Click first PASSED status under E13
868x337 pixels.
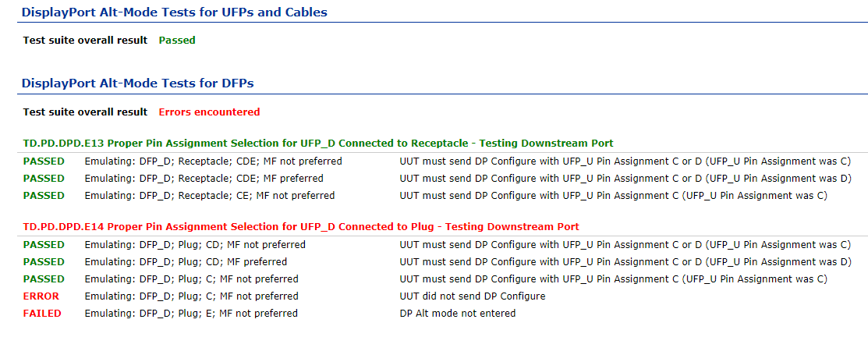click(x=44, y=161)
